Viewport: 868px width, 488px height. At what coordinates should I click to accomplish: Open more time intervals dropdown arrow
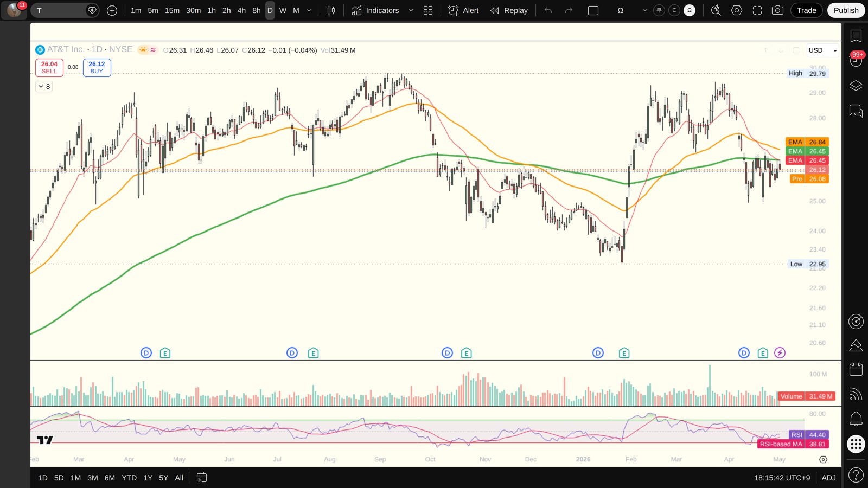point(309,10)
